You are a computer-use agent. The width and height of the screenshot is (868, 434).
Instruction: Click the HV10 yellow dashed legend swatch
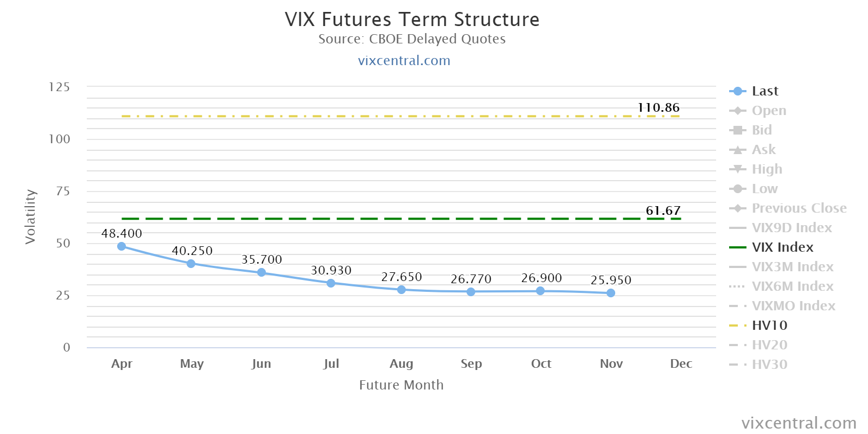(737, 325)
